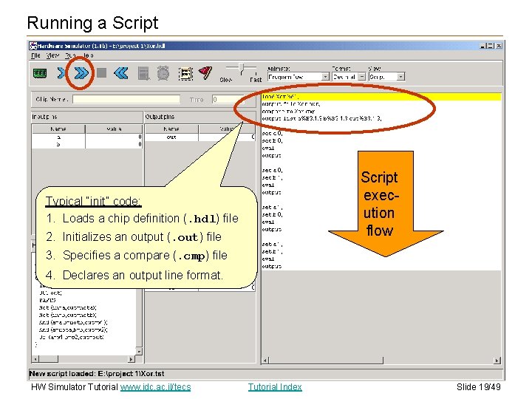Click the Input pins Value column header
The image size is (532, 399).
[114, 129]
